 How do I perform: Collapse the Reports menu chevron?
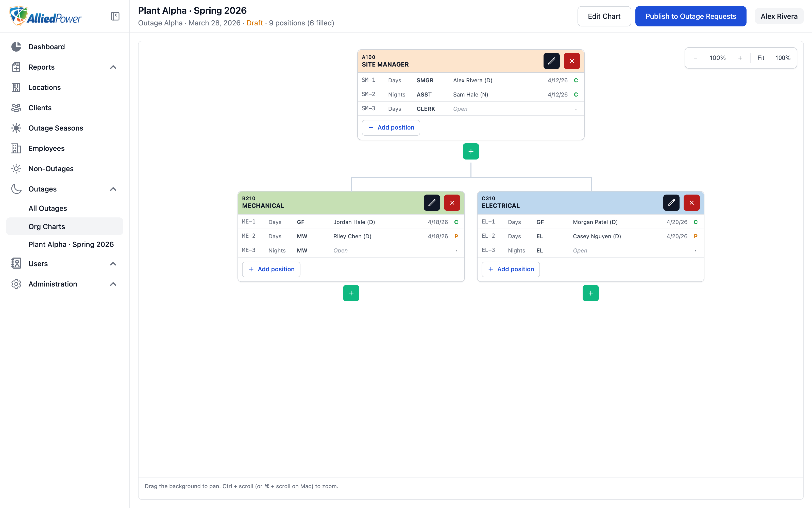click(113, 67)
